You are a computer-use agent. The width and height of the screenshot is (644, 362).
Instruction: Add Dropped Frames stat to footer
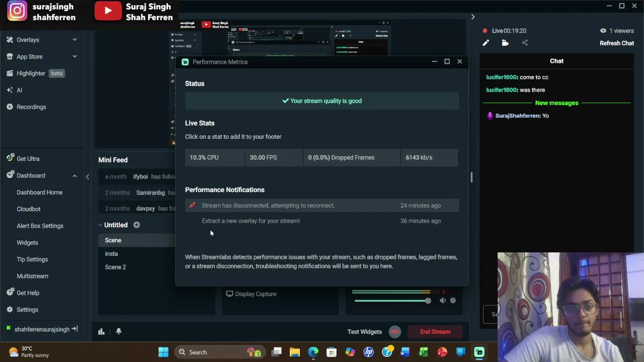352,157
